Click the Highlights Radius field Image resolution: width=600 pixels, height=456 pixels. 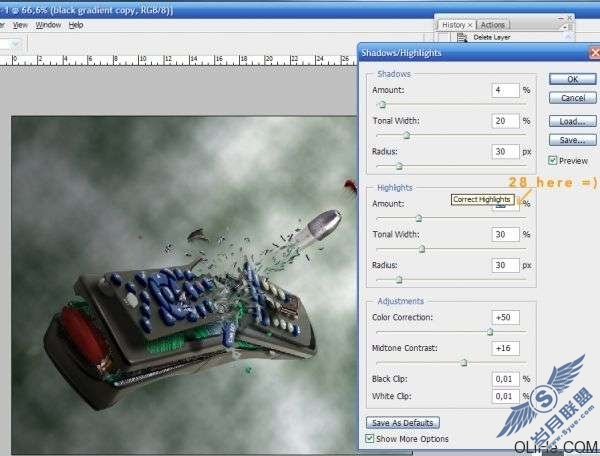coord(505,265)
